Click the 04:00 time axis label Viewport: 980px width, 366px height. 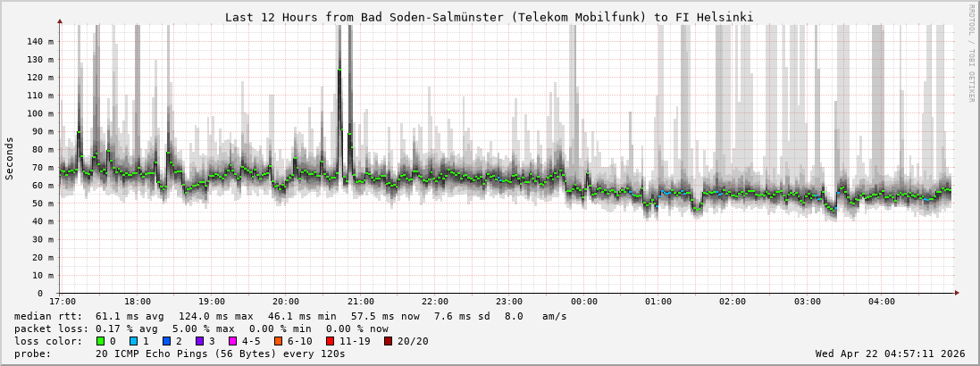[x=881, y=302]
